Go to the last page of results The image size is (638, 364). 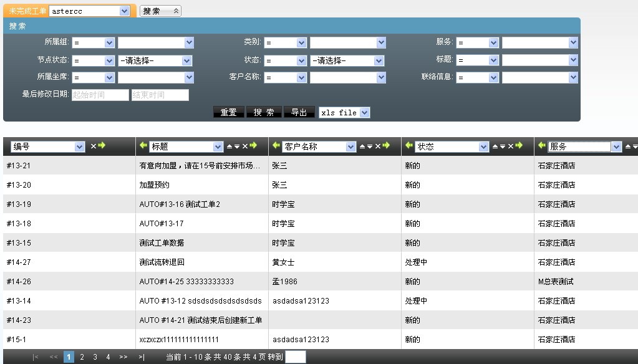click(x=142, y=357)
